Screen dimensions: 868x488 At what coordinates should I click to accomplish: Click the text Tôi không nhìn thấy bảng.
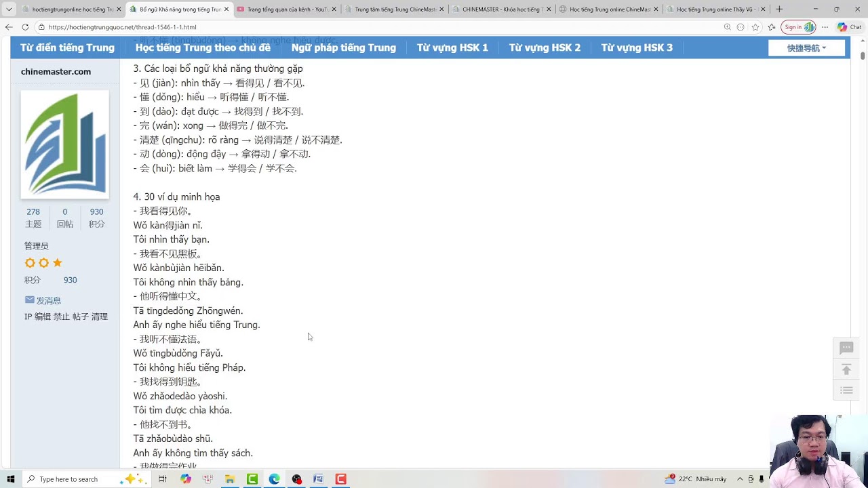click(189, 282)
